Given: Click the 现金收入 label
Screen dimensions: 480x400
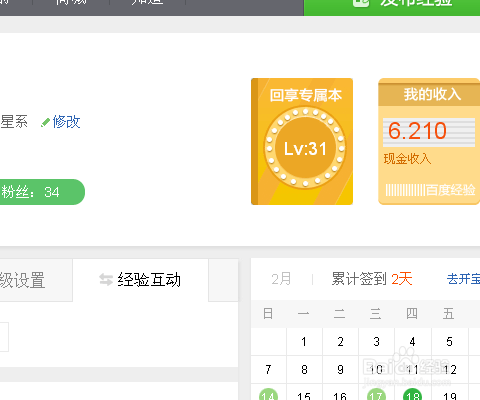Looking at the screenshot, I should [x=407, y=159].
